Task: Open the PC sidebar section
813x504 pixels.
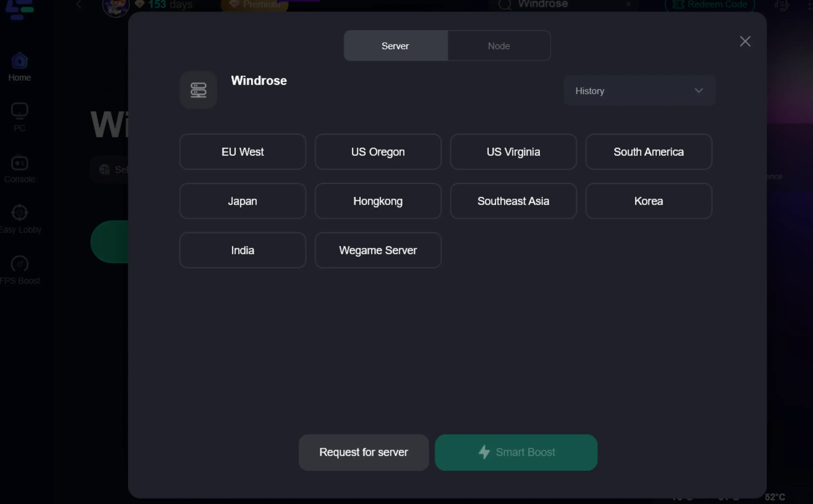Action: tap(19, 111)
